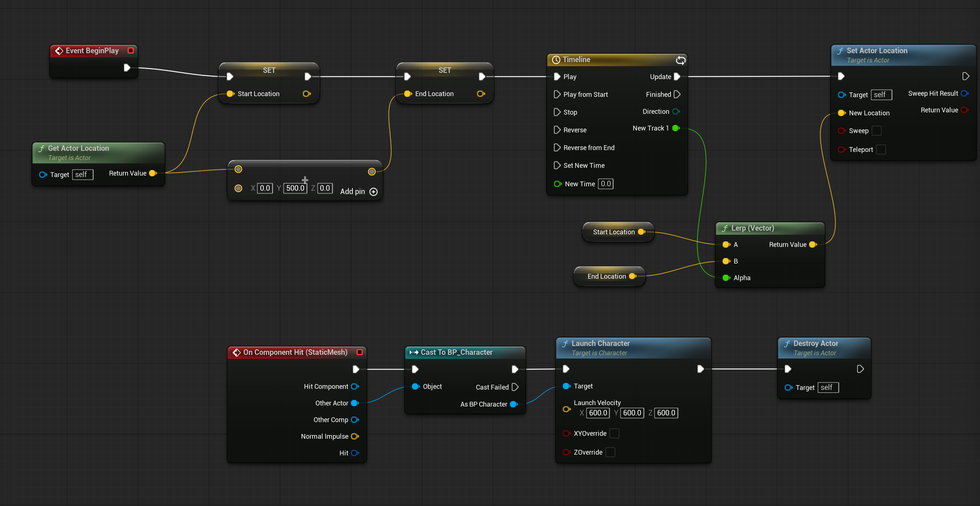
Task: Enable ZOverride checkbox on Launch Character
Action: (x=610, y=452)
